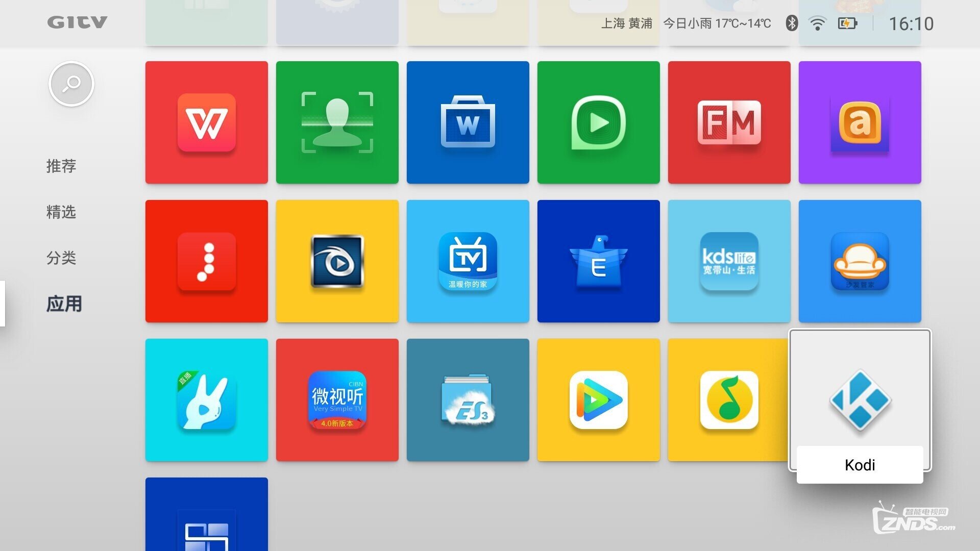The image size is (980, 551).
Task: Go to the 推荐 section
Action: point(61,166)
